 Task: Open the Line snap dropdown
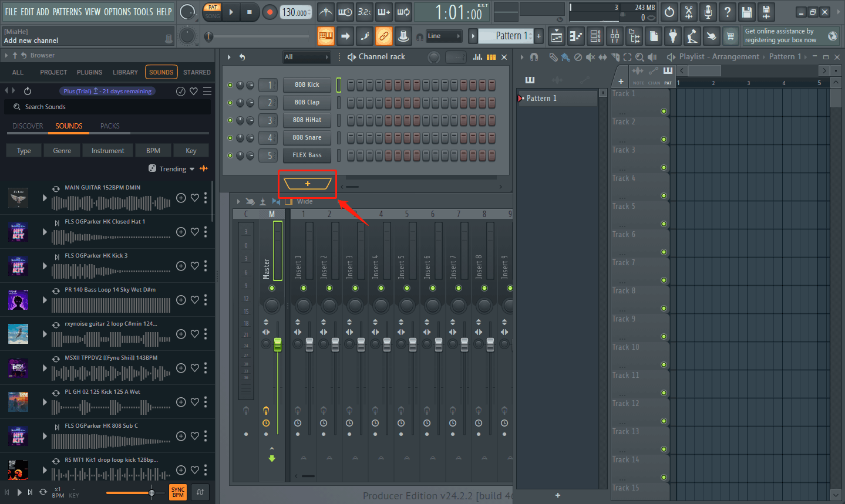pos(443,36)
